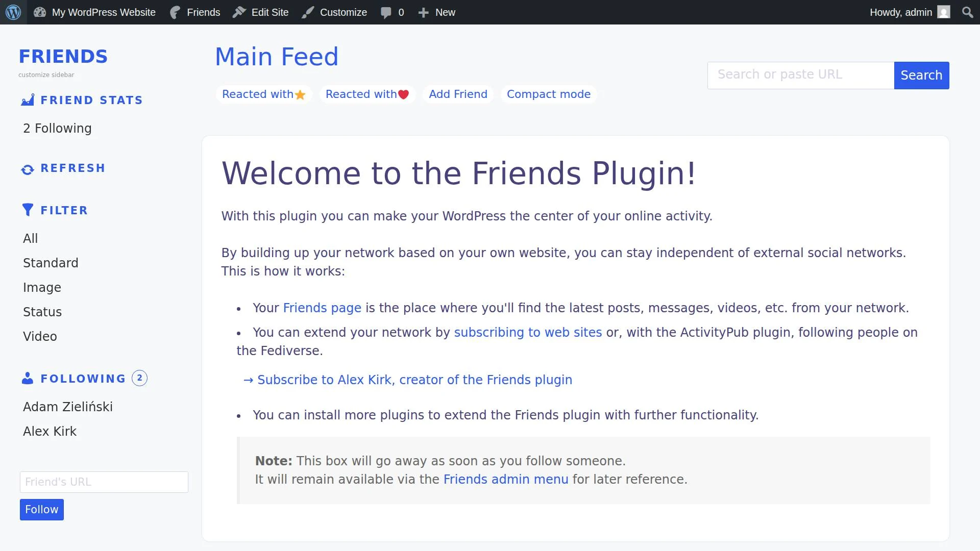Filter by Status posts
The image size is (980, 551).
coord(42,312)
